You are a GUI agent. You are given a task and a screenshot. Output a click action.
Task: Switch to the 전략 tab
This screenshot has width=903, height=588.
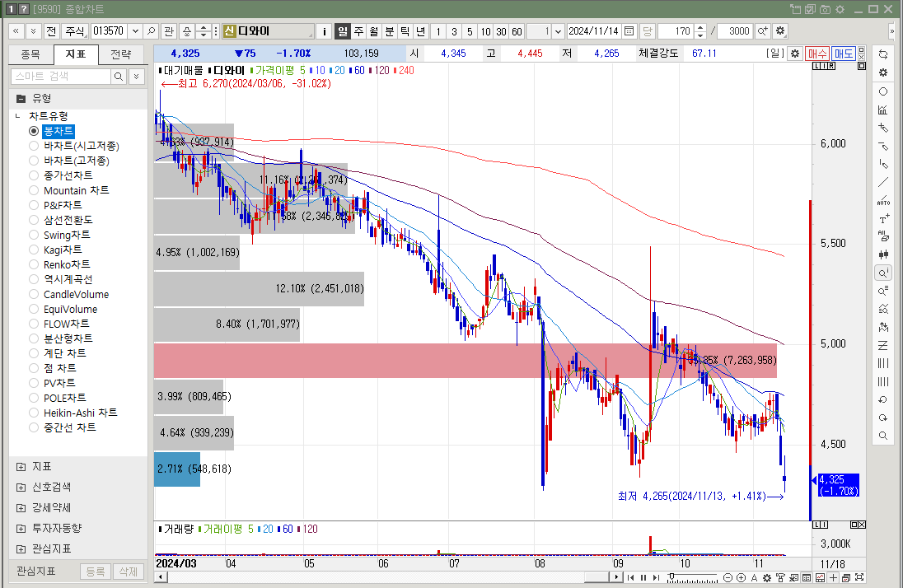120,54
